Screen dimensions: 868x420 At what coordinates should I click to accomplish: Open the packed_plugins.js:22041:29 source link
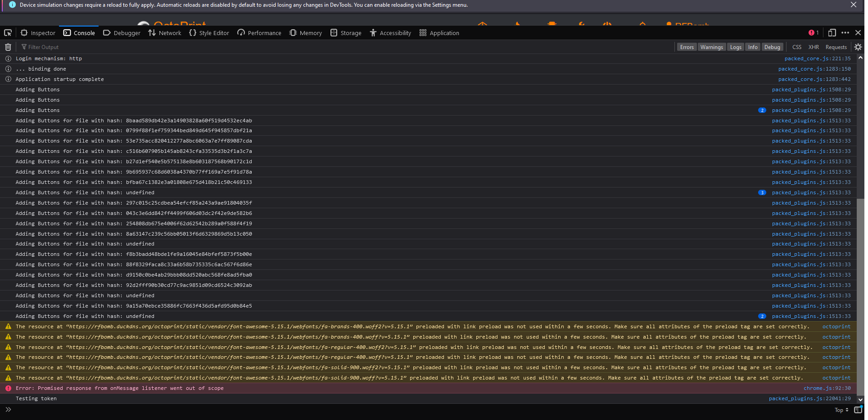click(809, 398)
